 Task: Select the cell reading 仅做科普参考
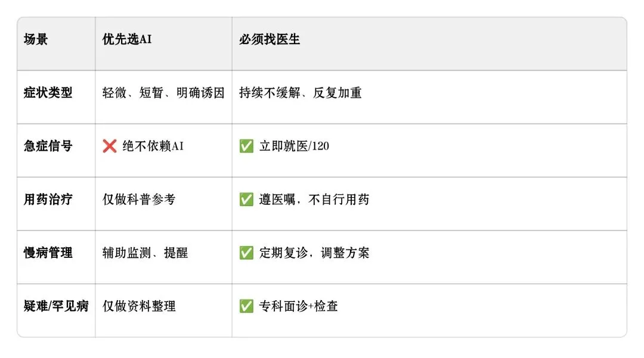139,200
